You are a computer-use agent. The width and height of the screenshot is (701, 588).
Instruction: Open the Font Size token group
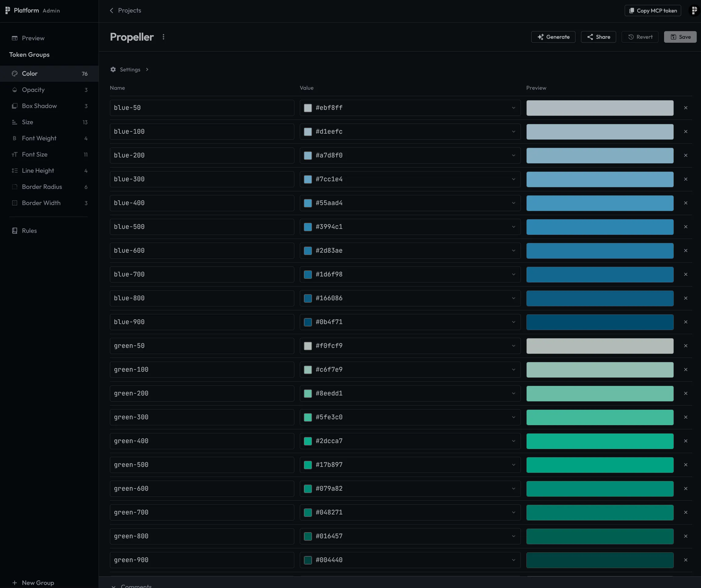[49, 154]
